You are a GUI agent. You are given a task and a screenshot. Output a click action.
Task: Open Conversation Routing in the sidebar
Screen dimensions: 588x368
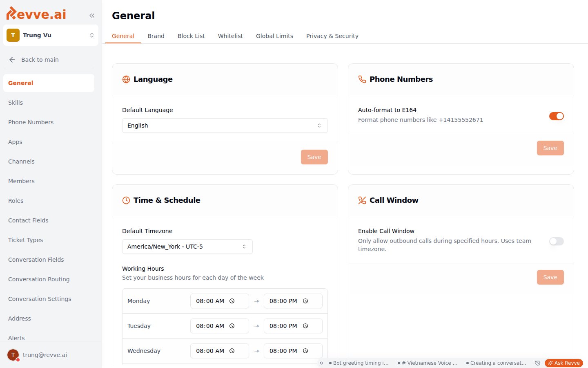pyautogui.click(x=49, y=279)
